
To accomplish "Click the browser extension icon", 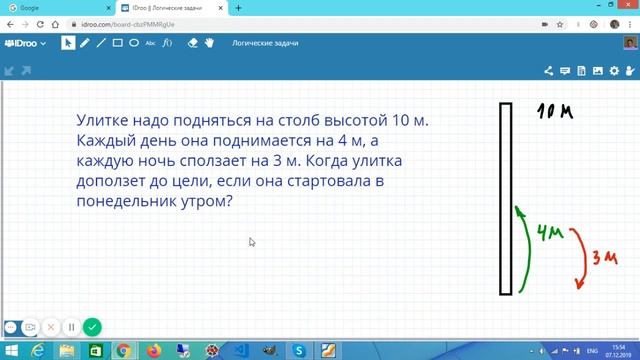I will click(x=594, y=24).
